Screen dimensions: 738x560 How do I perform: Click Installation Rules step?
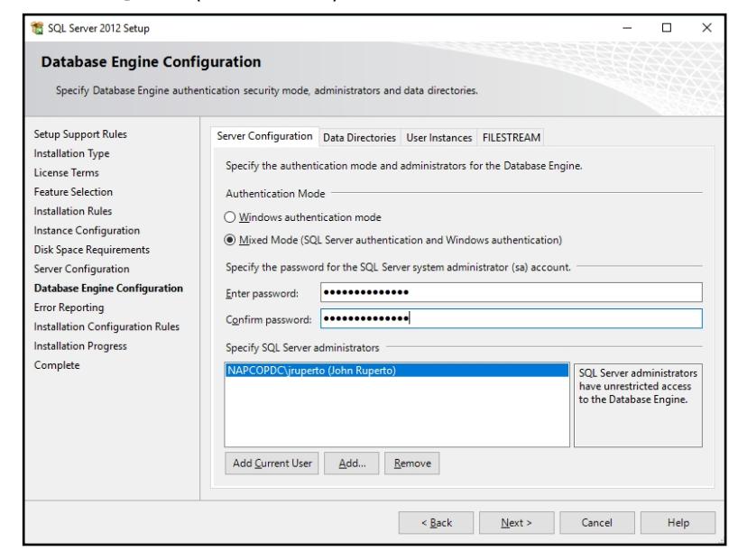click(x=73, y=211)
